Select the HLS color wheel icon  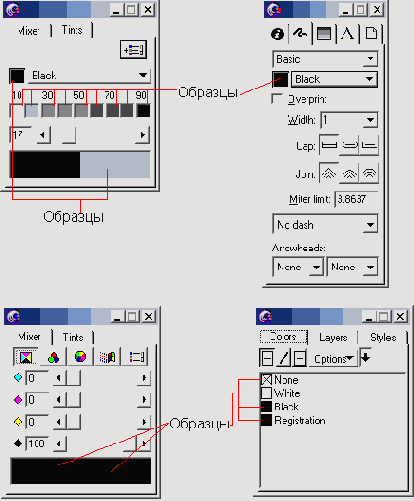point(80,357)
